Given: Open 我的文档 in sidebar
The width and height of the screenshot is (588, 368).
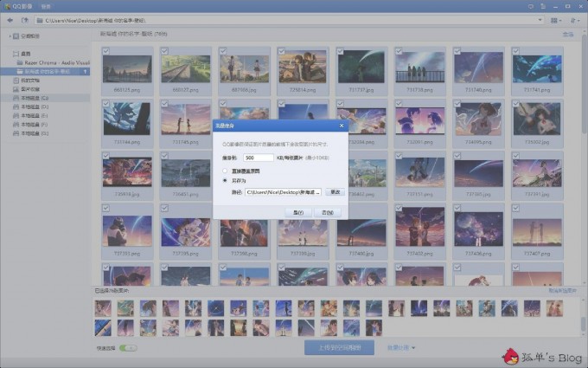Looking at the screenshot, I should [26, 81].
